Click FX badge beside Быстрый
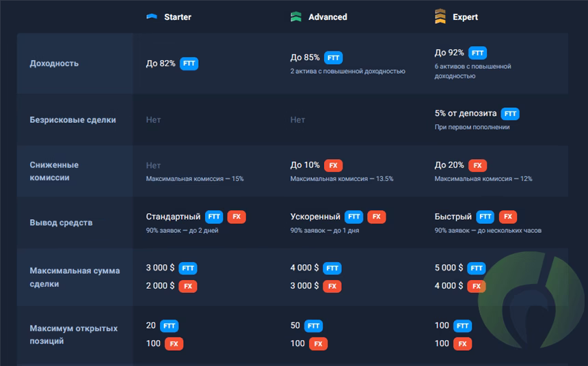The image size is (588, 366). 508,216
